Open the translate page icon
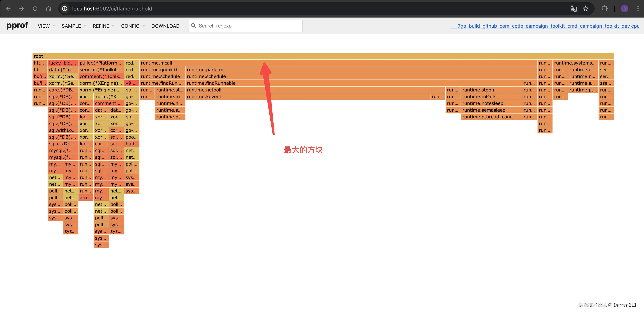The image size is (644, 315). (x=573, y=8)
